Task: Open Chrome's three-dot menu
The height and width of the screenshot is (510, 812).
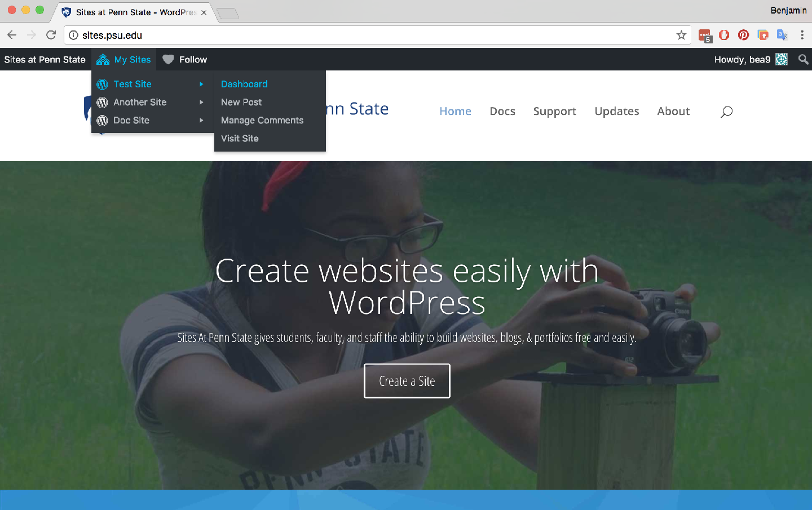Action: (802, 35)
